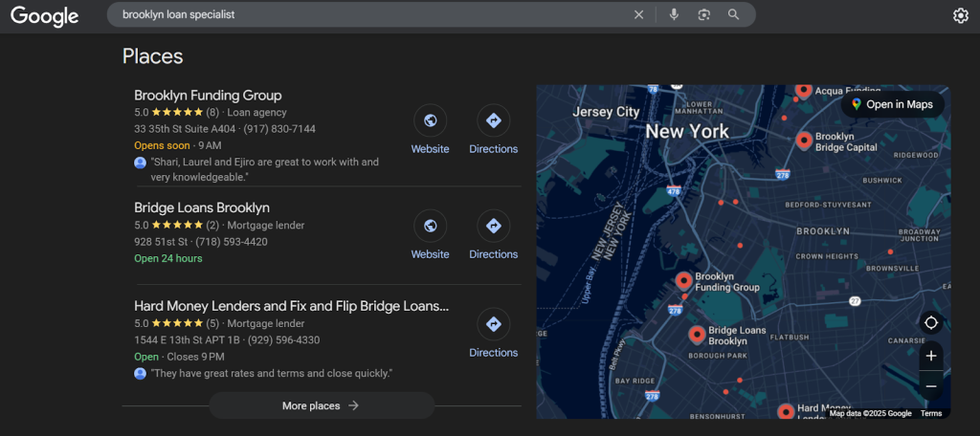Get directions to Brooklyn Funding Group
Image resolution: width=980 pixels, height=436 pixels.
[493, 120]
